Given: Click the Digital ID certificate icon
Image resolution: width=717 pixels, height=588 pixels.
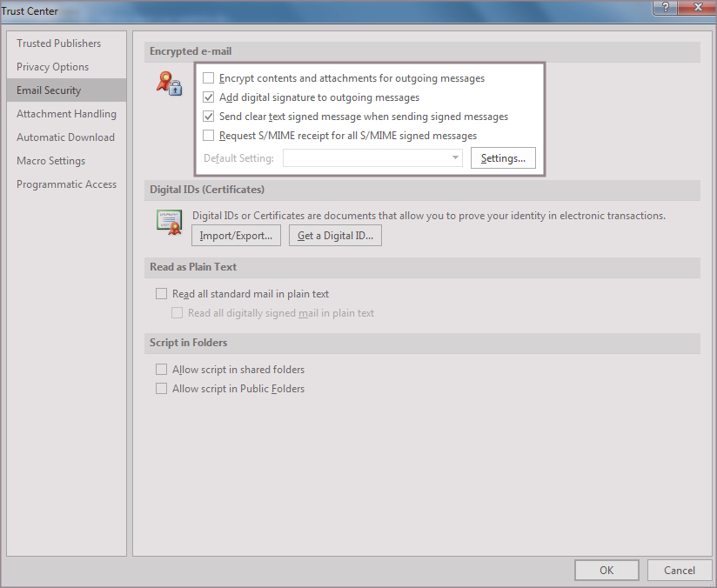Looking at the screenshot, I should click(x=169, y=221).
